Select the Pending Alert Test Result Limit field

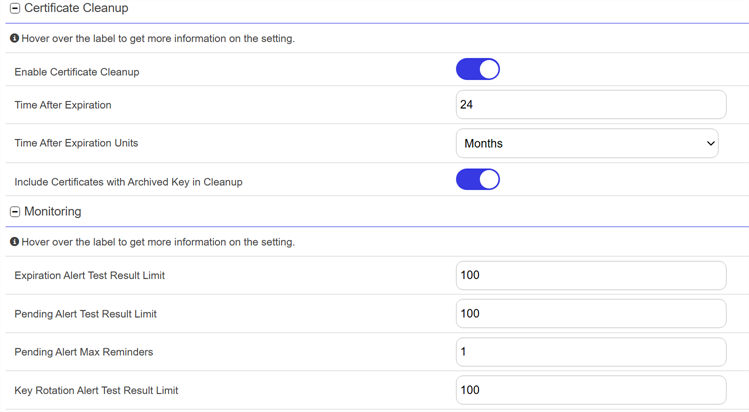tap(590, 314)
